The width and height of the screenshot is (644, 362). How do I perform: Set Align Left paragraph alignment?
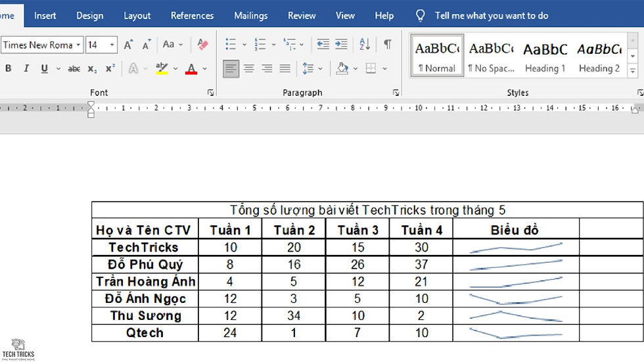[x=231, y=68]
